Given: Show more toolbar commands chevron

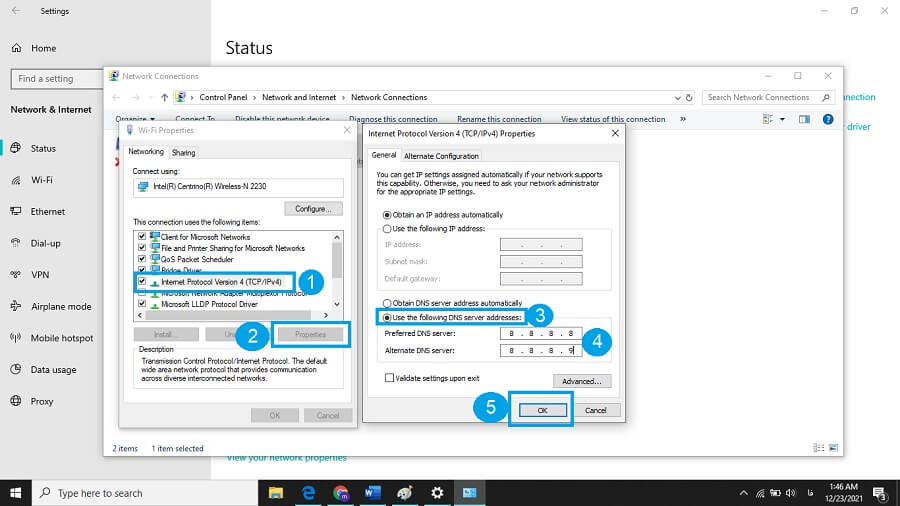Looking at the screenshot, I should coord(682,119).
